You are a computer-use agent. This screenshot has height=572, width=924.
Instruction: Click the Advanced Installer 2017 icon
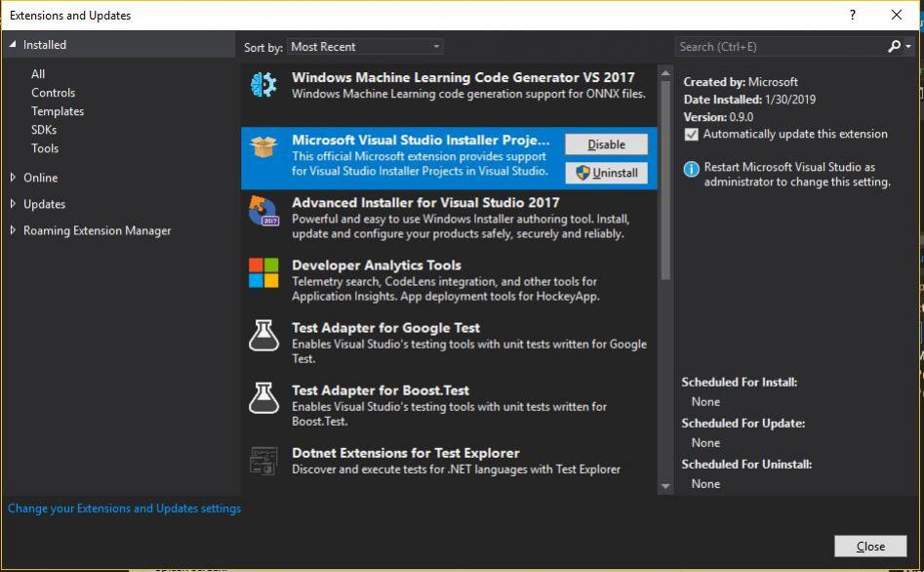coord(263,211)
